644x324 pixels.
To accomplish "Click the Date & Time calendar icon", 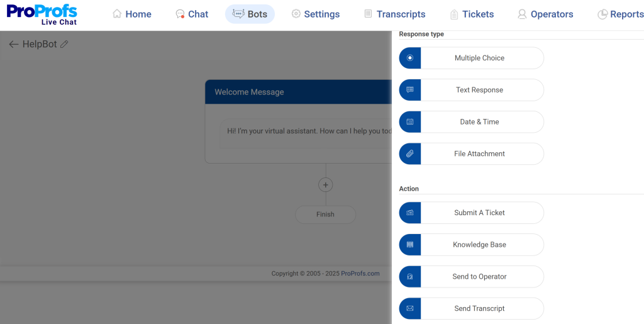I will click(410, 122).
